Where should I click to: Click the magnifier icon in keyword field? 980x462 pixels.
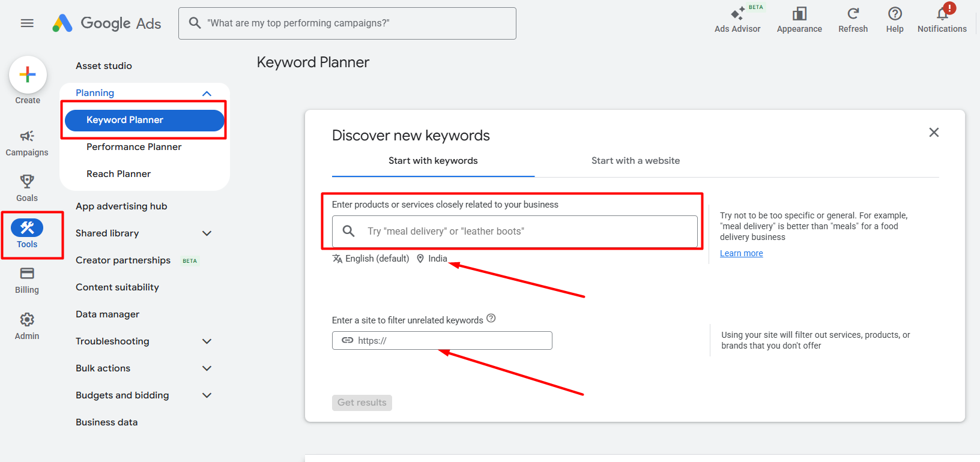coord(348,231)
